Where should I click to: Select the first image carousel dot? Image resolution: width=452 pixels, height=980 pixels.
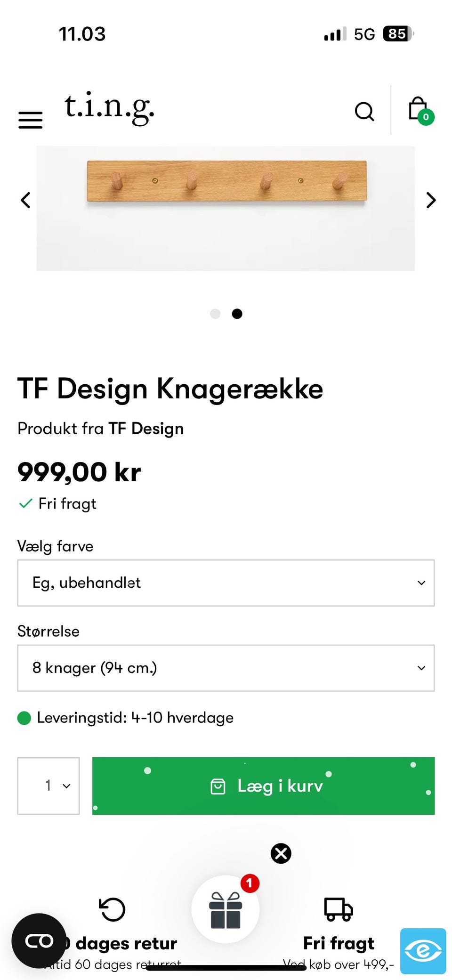click(x=215, y=314)
